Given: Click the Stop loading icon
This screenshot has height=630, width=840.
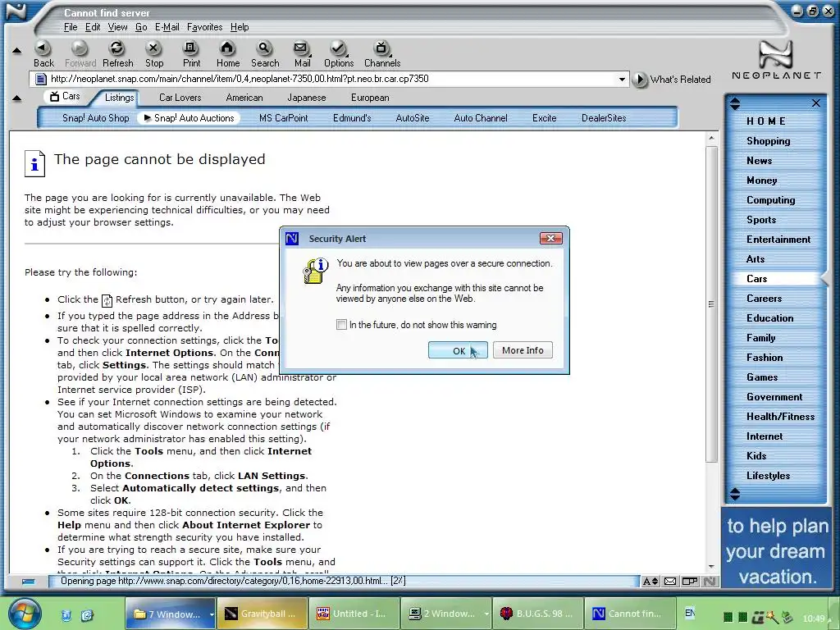Looking at the screenshot, I should tap(153, 49).
